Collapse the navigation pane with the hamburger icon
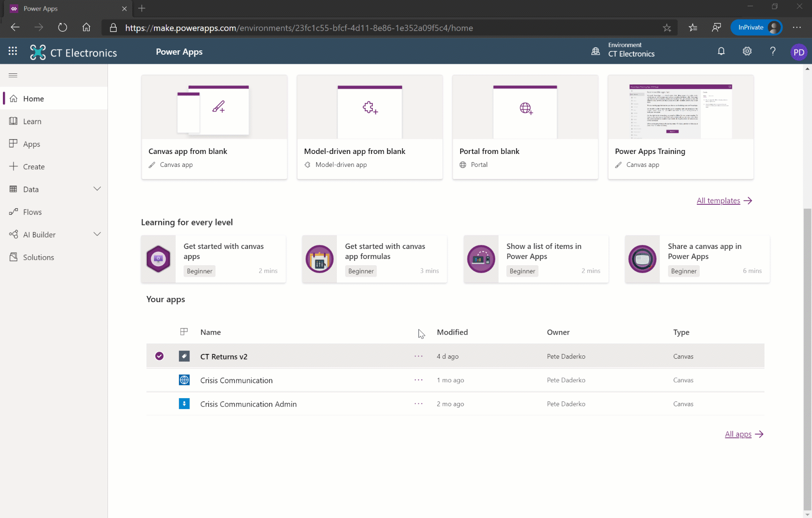 [x=13, y=75]
